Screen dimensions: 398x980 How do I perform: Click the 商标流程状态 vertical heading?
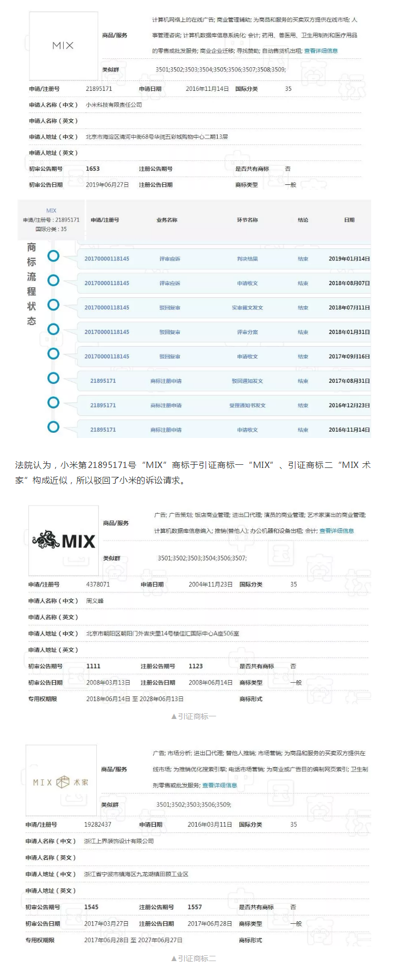click(x=32, y=284)
